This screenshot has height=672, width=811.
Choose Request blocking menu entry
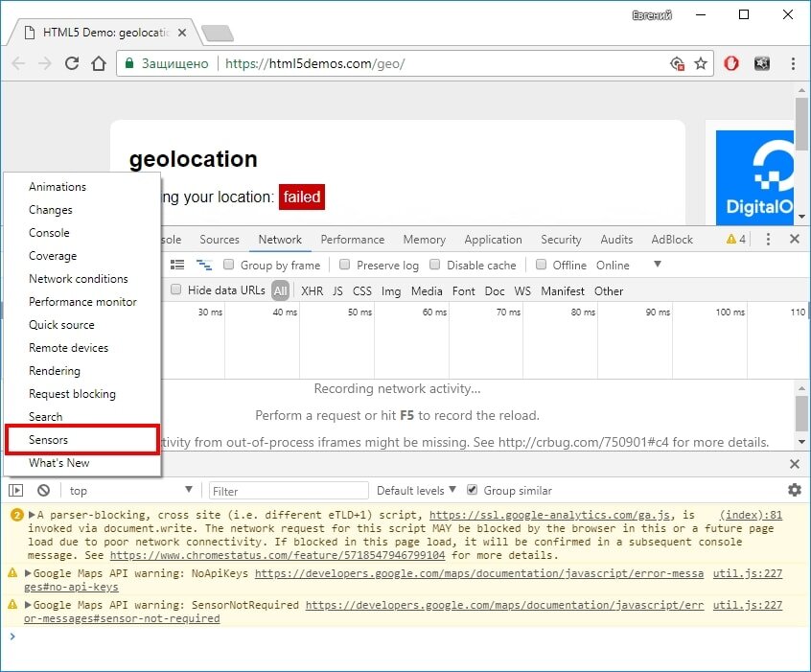pos(82,394)
